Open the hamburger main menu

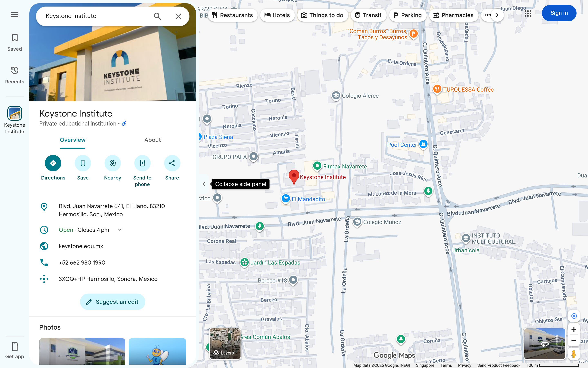point(14,15)
